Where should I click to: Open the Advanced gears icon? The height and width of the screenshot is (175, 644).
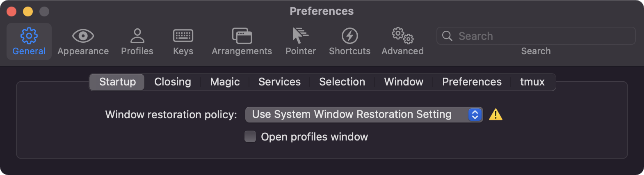tap(402, 36)
